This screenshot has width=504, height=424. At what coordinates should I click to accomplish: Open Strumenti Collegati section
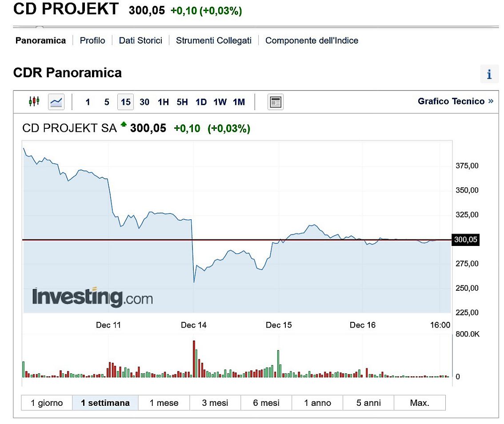214,40
